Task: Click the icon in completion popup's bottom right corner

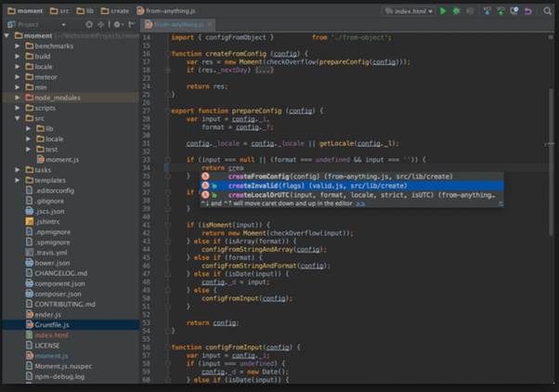Action: [x=500, y=203]
